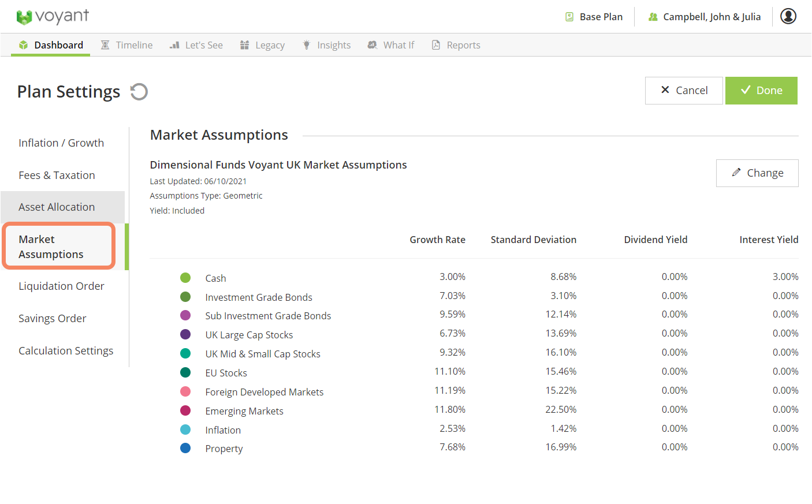Click the Cash row label
This screenshot has height=504, width=812.
[215, 278]
